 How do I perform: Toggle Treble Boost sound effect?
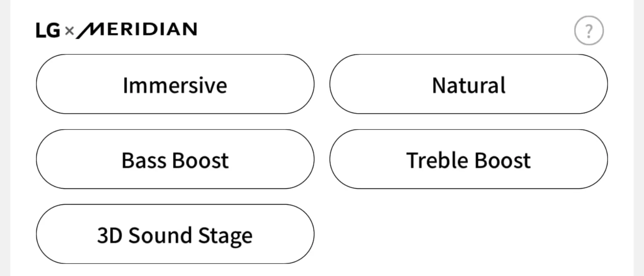point(469,159)
